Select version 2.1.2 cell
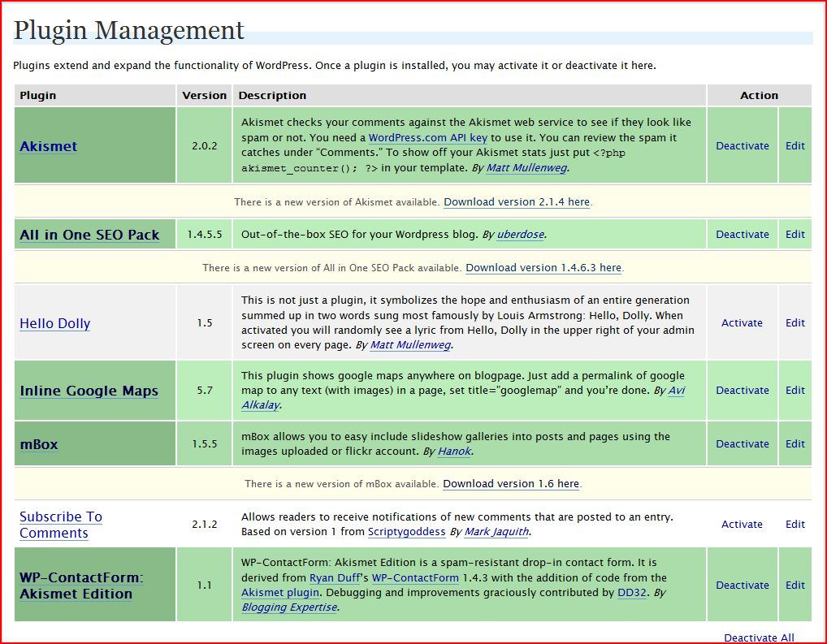The width and height of the screenshot is (827, 644). (204, 525)
